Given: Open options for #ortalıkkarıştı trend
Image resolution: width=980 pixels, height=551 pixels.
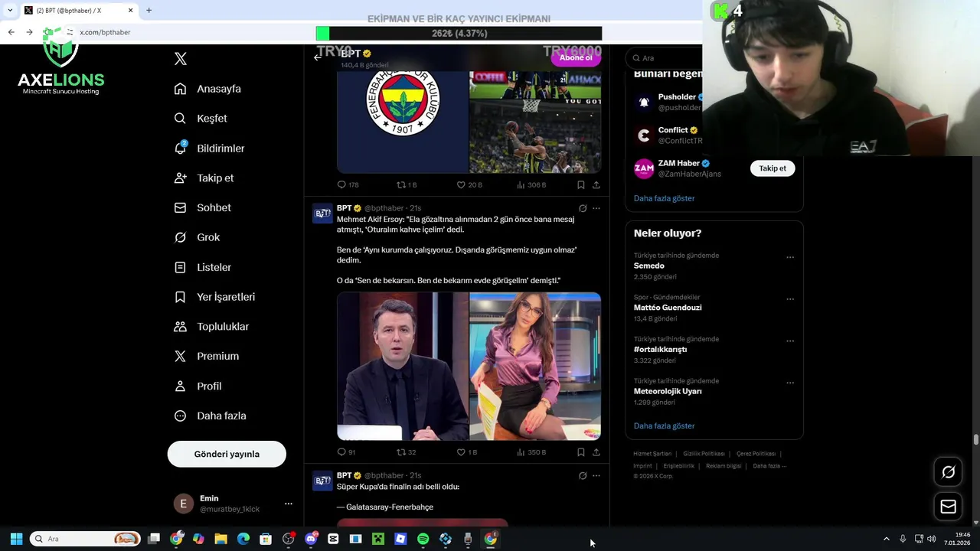Looking at the screenshot, I should [790, 341].
